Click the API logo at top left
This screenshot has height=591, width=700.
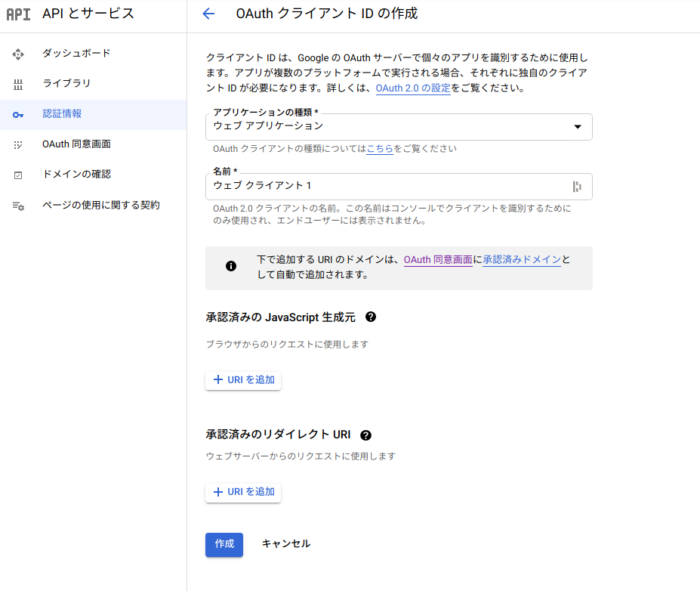(x=18, y=14)
